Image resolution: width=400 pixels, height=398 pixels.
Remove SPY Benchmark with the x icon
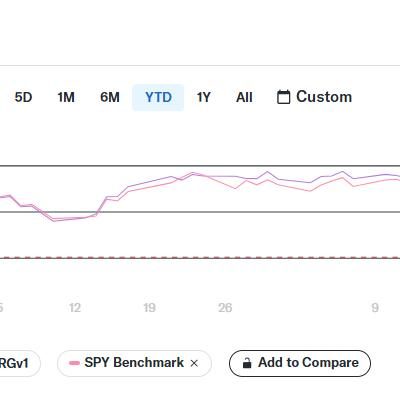[194, 363]
